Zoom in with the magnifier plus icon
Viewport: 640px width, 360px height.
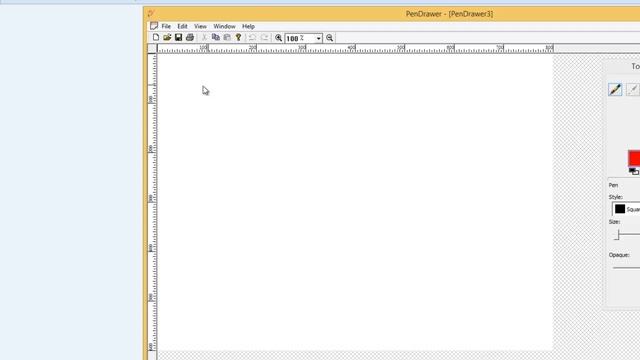(278, 38)
